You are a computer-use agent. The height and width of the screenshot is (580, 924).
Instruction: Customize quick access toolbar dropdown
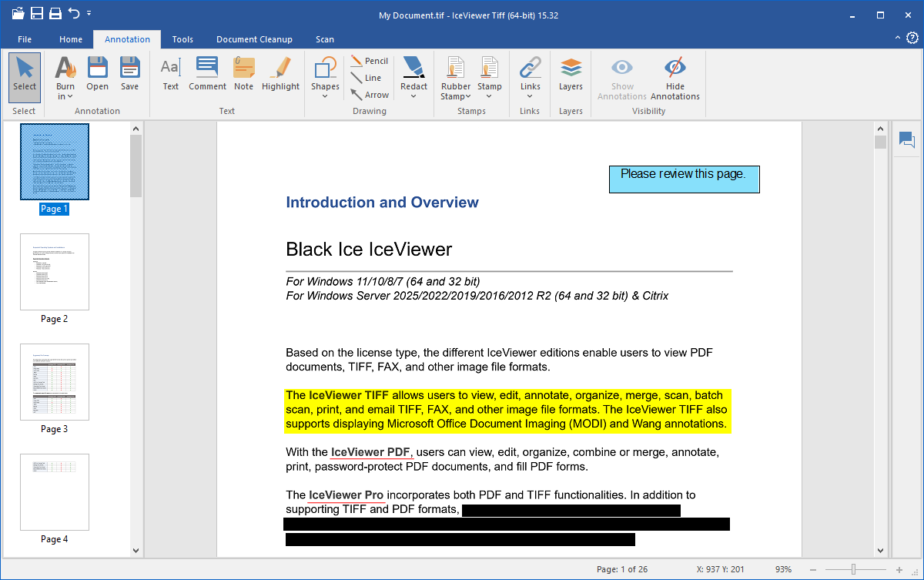pyautogui.click(x=89, y=13)
